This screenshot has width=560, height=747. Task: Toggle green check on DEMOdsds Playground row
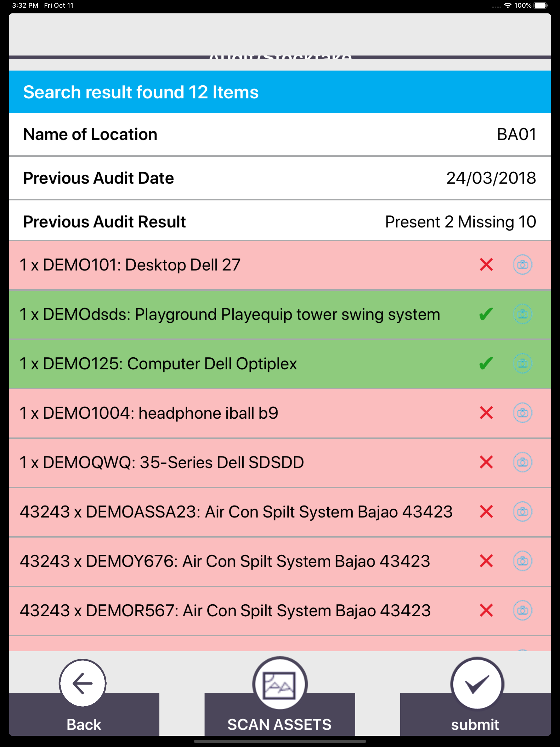[x=486, y=314]
